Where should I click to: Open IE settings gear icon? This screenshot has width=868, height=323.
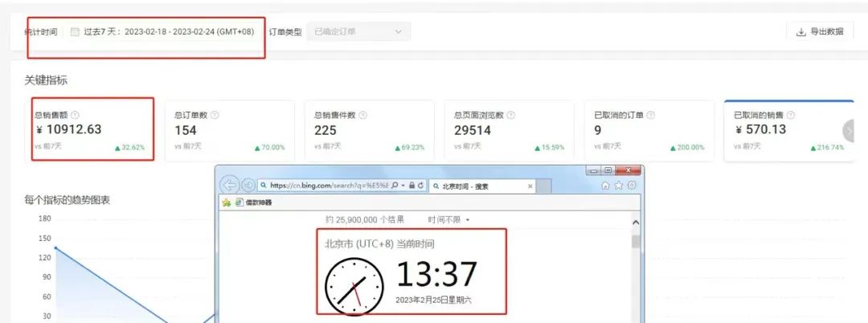[x=632, y=185]
